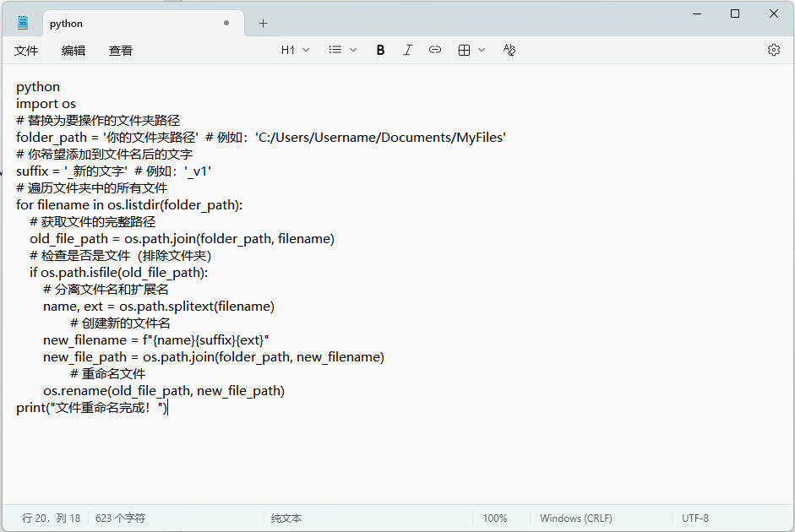
Task: Expand the list style dropdown arrow
Action: point(353,50)
